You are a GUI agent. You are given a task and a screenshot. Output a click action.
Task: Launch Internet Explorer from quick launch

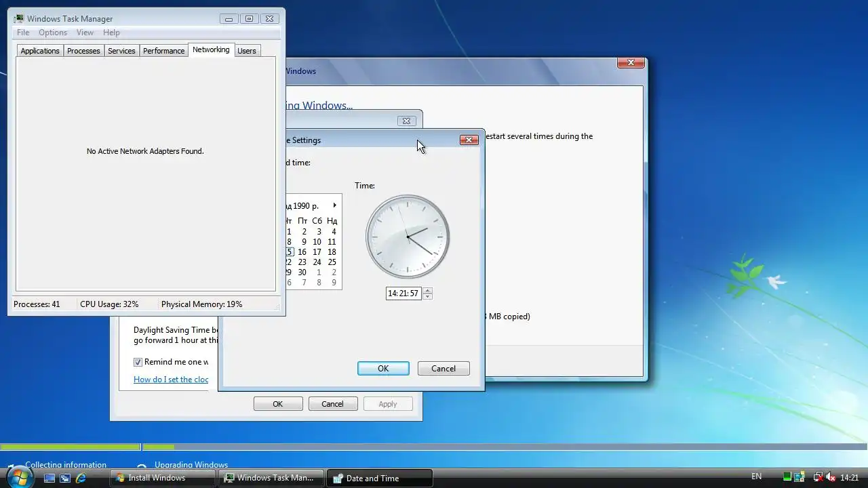point(81,478)
